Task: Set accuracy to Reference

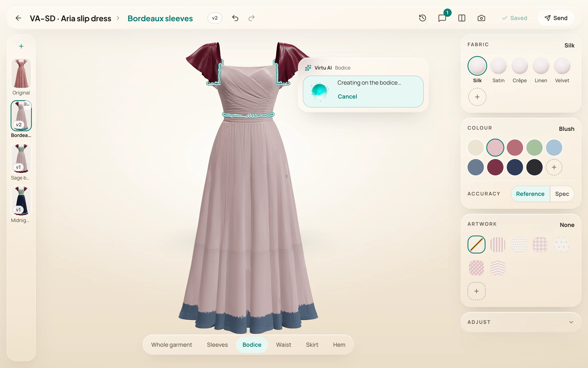Action: (x=530, y=194)
